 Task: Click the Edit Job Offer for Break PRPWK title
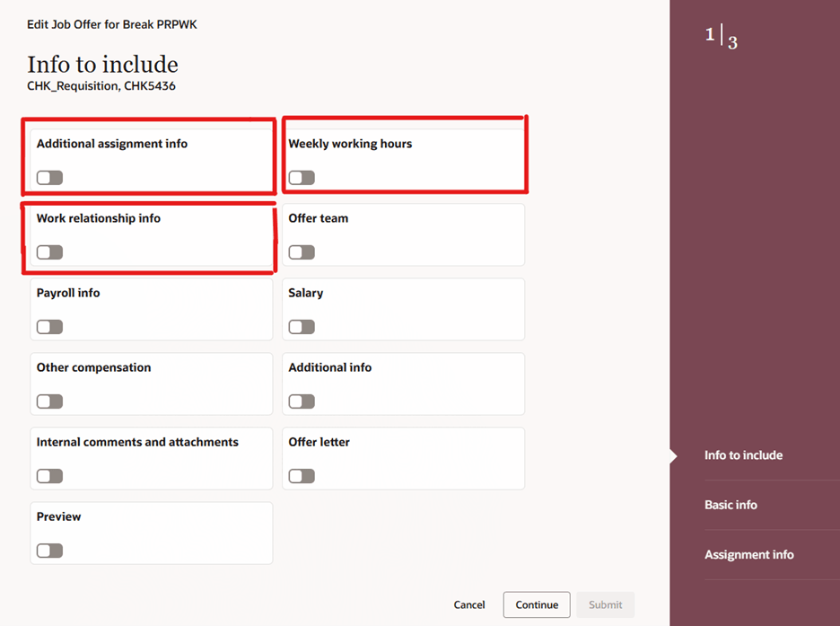pos(112,24)
